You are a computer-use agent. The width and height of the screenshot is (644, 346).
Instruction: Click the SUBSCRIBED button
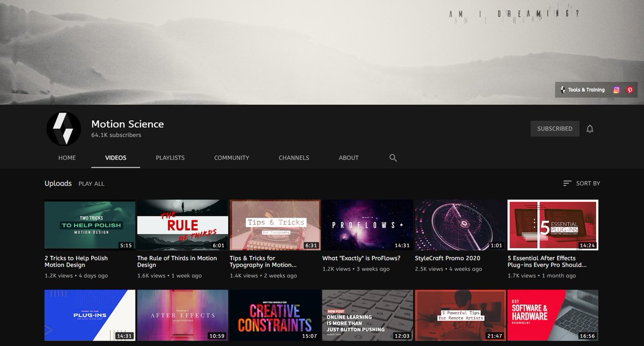pos(555,129)
